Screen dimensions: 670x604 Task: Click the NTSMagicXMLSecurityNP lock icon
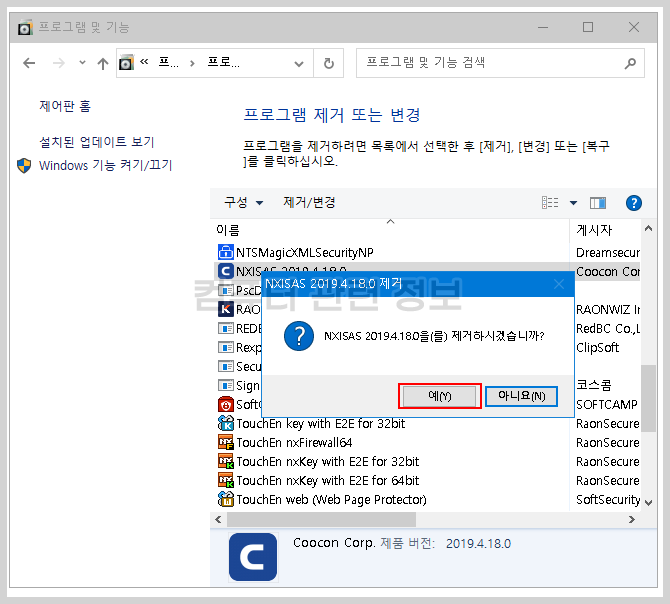click(226, 252)
